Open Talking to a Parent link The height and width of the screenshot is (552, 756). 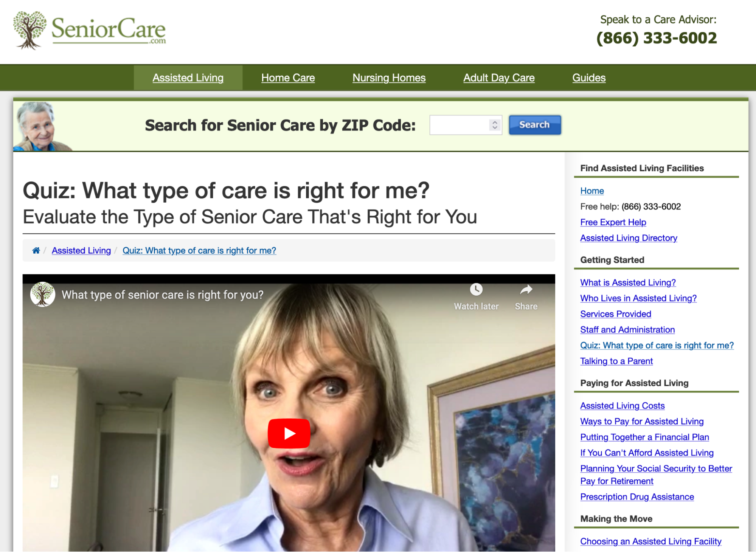(616, 361)
